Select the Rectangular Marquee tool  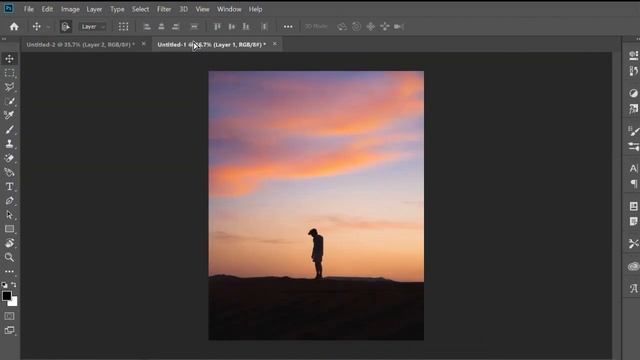(9, 73)
